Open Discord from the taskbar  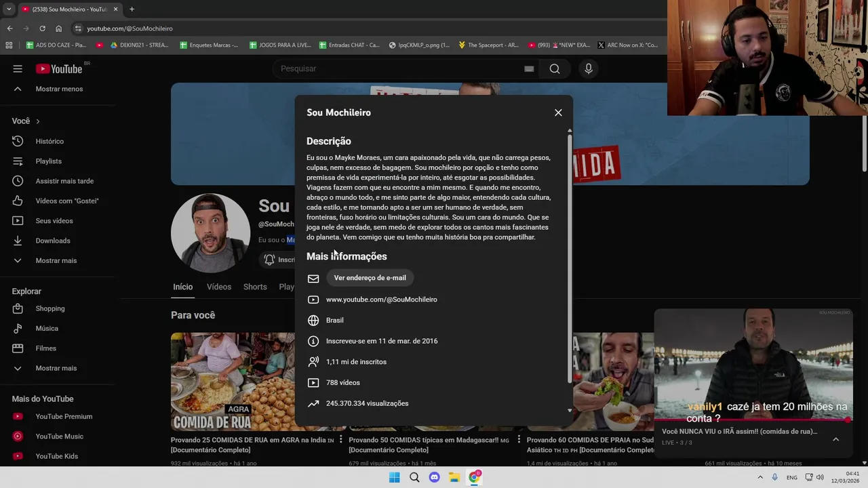(x=434, y=477)
